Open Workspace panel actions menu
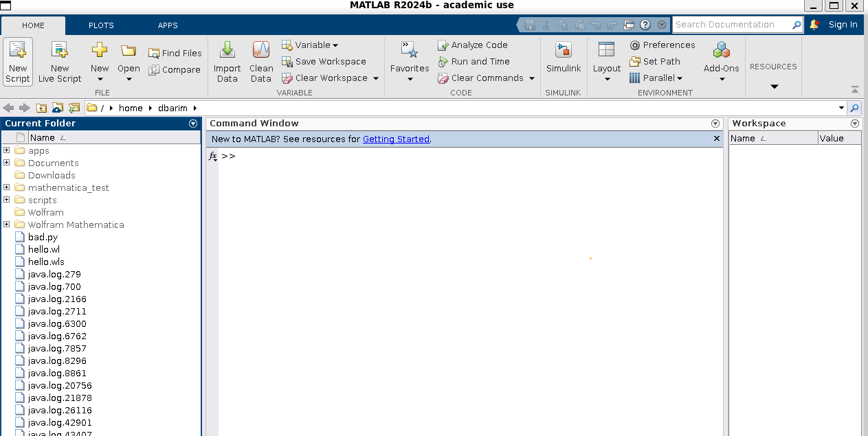The width and height of the screenshot is (868, 436). pyautogui.click(x=855, y=124)
